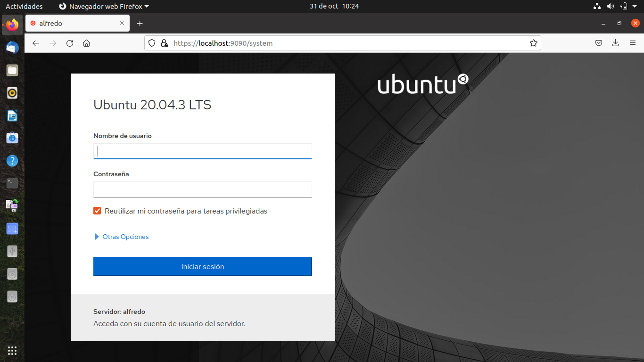
Task: Open the Help question mark icon
Action: (x=12, y=161)
